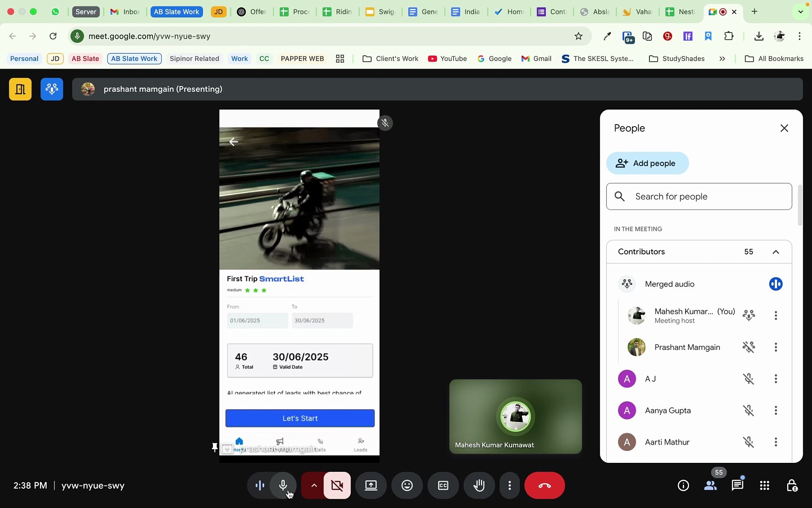Click muted microphone icon for Aarti Mathur
The width and height of the screenshot is (812, 508).
pyautogui.click(x=749, y=442)
